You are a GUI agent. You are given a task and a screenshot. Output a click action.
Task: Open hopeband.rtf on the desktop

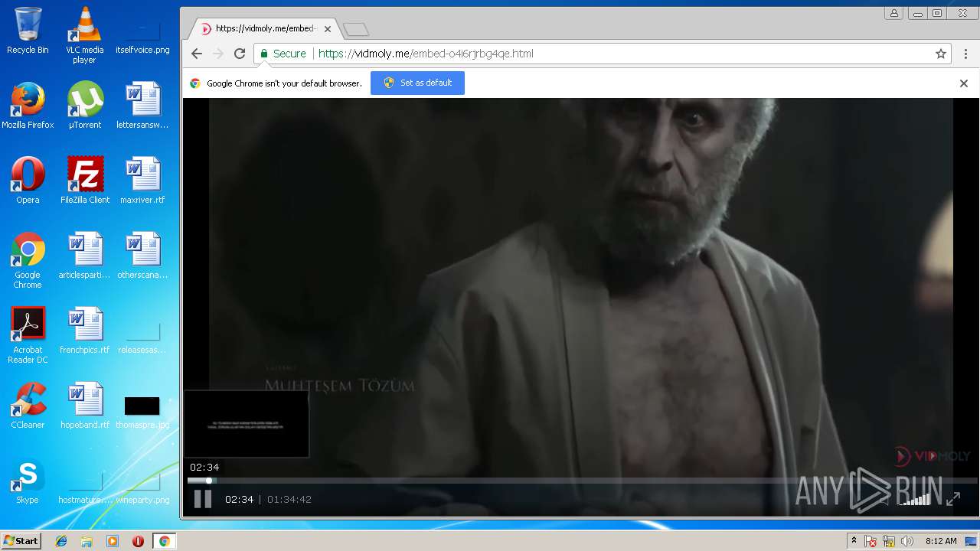85,406
